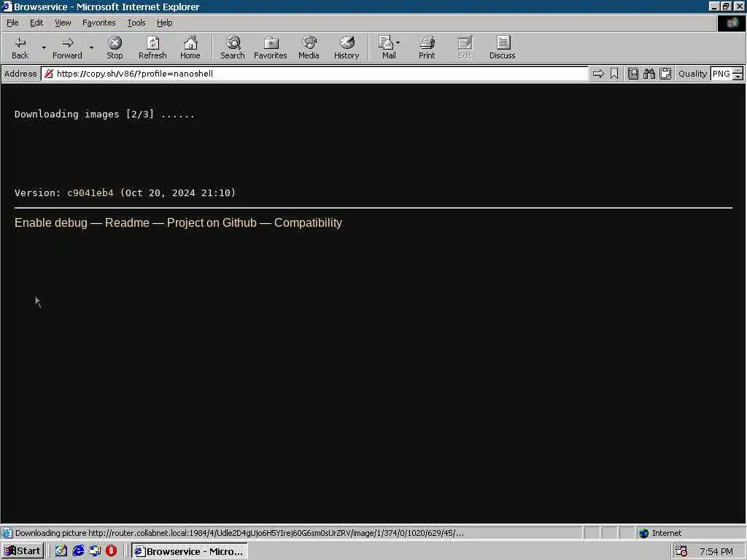Open the Favorites menu in the menu bar
Screen dimensions: 747x560
[98, 23]
